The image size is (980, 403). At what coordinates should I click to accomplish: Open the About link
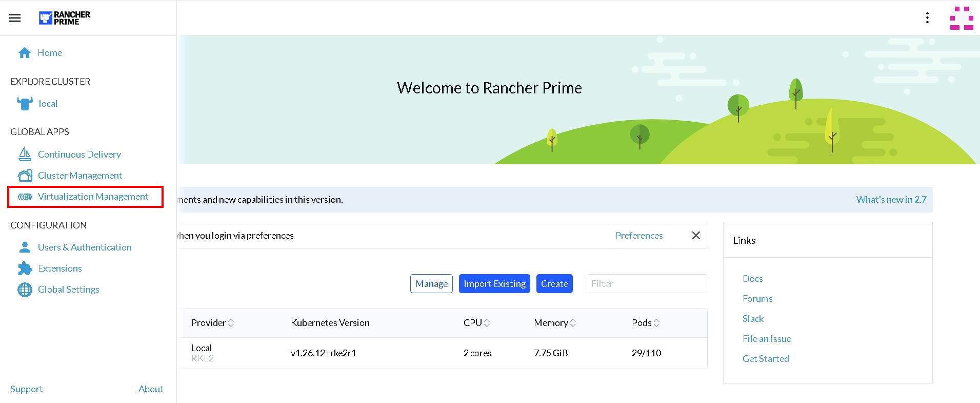coord(151,389)
